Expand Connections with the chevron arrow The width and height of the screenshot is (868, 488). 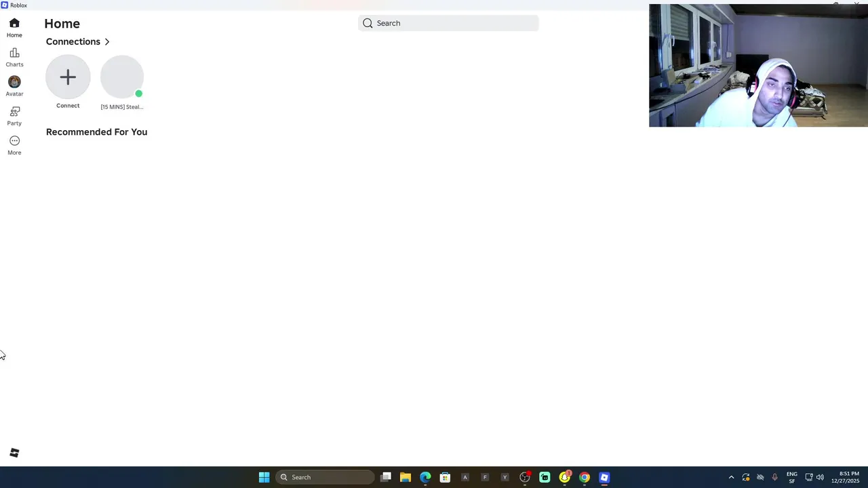[x=106, y=42]
